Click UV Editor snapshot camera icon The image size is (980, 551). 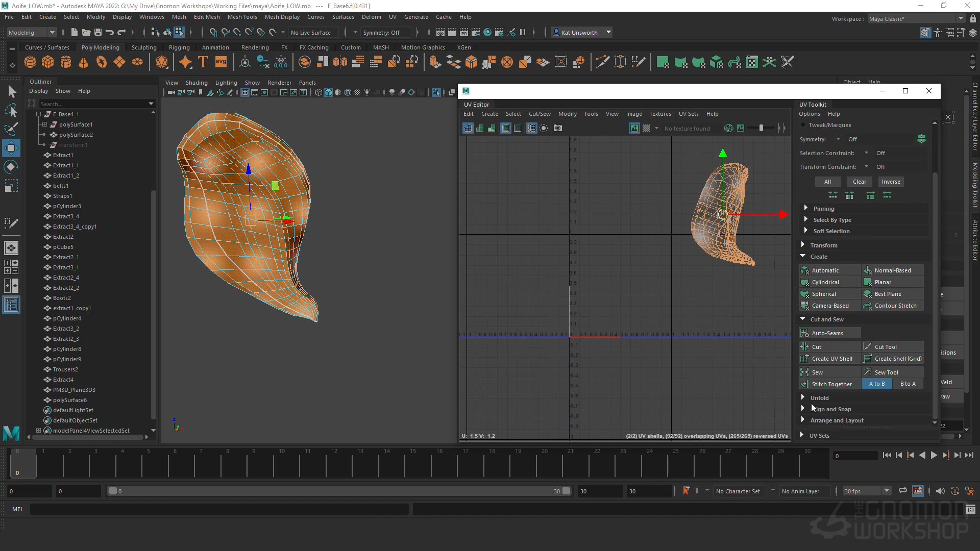pos(558,128)
